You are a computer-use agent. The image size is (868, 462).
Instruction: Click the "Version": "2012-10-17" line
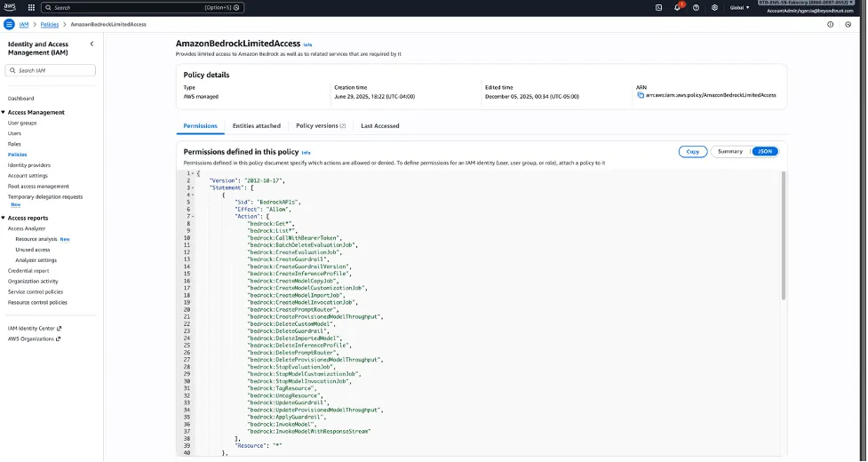pyautogui.click(x=248, y=181)
